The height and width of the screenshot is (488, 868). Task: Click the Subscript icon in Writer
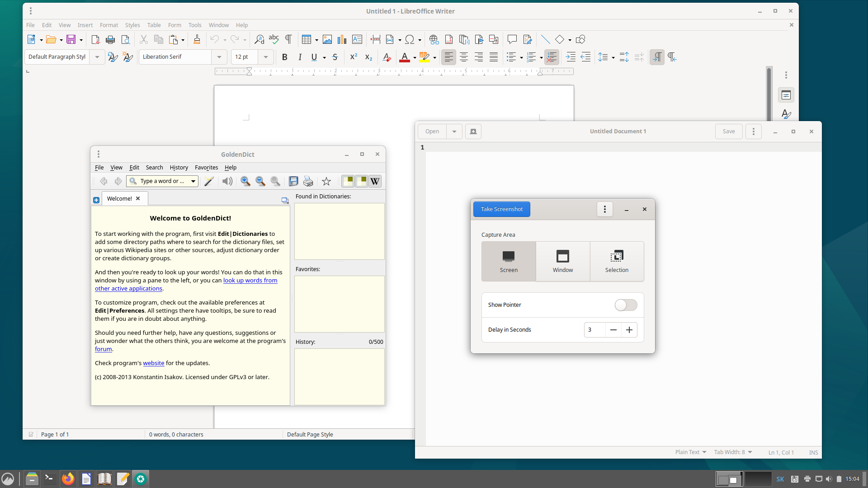pos(368,57)
